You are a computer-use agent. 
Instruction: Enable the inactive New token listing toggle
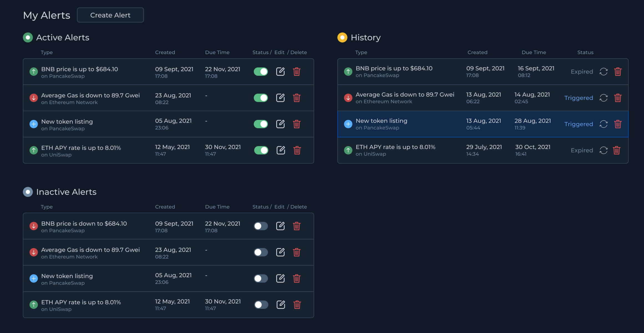pyautogui.click(x=261, y=278)
